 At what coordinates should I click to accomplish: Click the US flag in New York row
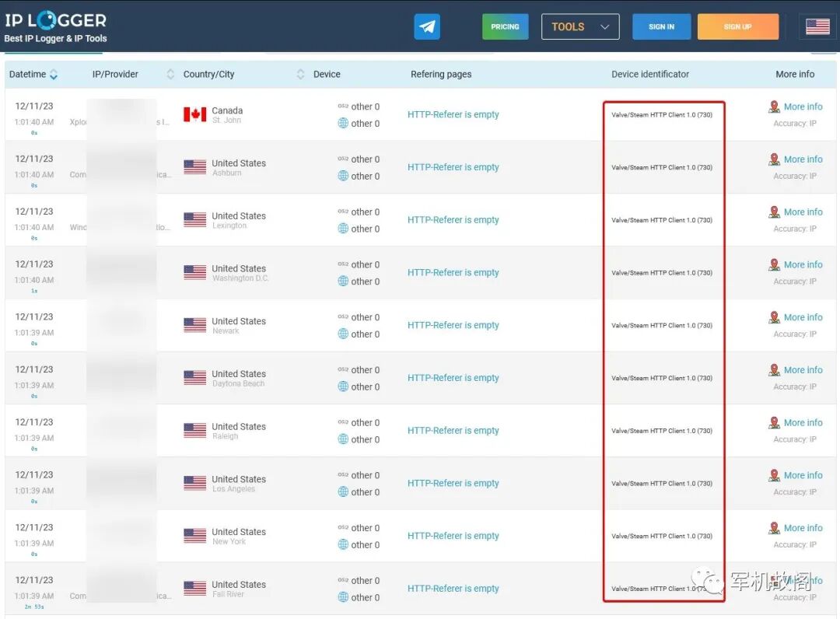tap(194, 536)
